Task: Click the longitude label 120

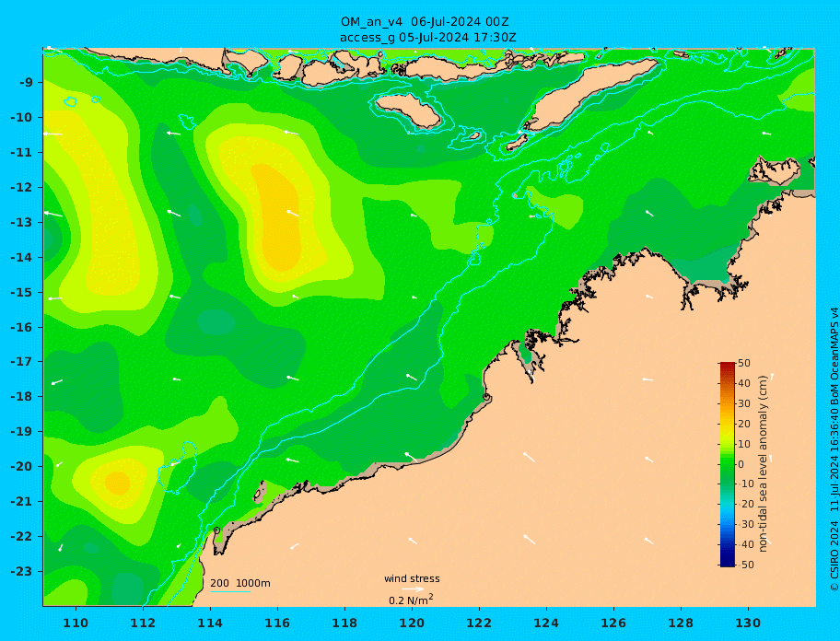Action: point(412,623)
